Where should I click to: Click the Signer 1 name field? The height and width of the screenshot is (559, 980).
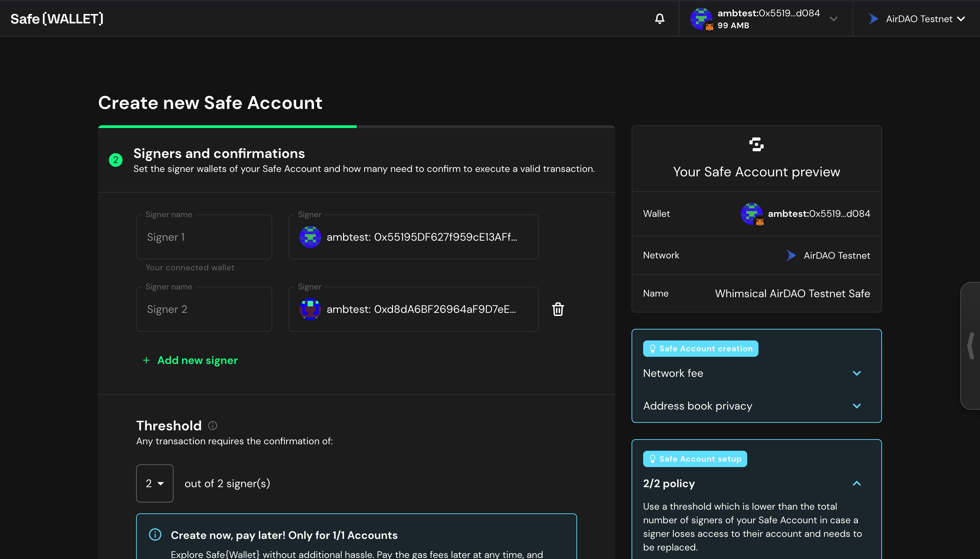(x=204, y=237)
